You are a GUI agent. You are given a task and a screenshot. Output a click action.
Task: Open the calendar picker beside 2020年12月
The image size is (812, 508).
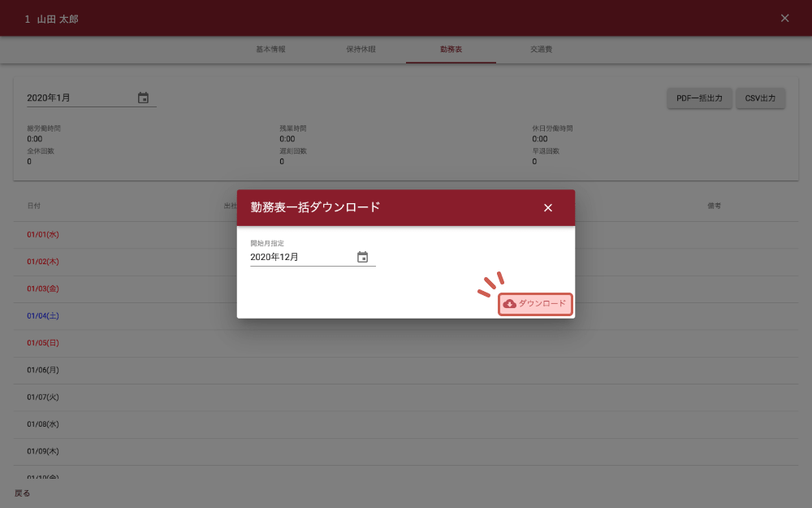point(362,257)
